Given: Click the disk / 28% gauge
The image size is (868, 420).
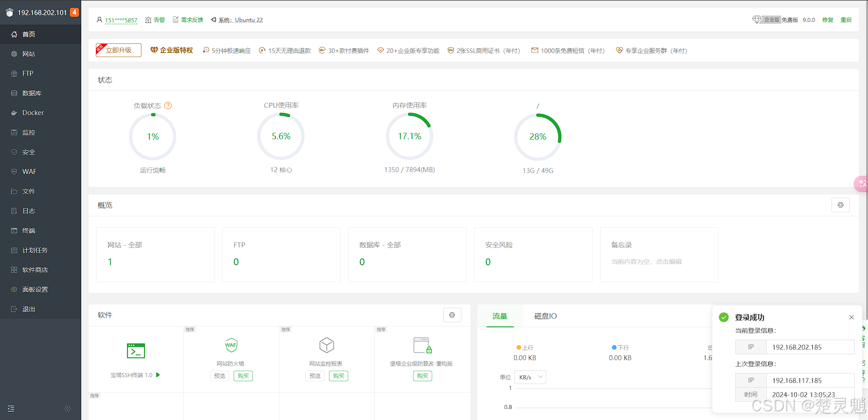Looking at the screenshot, I should tap(538, 137).
